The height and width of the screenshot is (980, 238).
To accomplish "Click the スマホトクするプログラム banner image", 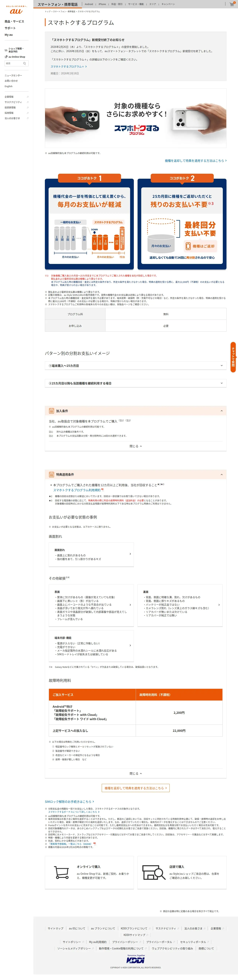I will click(135, 118).
